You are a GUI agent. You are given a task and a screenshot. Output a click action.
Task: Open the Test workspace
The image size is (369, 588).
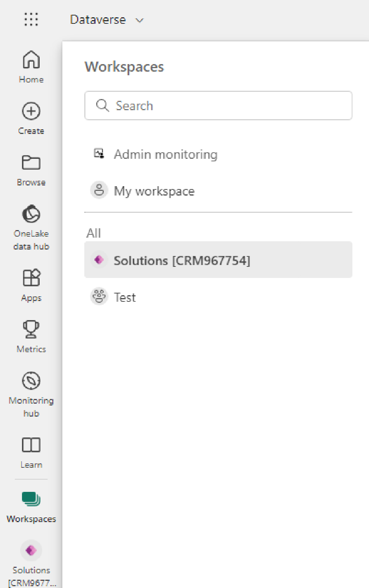point(125,297)
